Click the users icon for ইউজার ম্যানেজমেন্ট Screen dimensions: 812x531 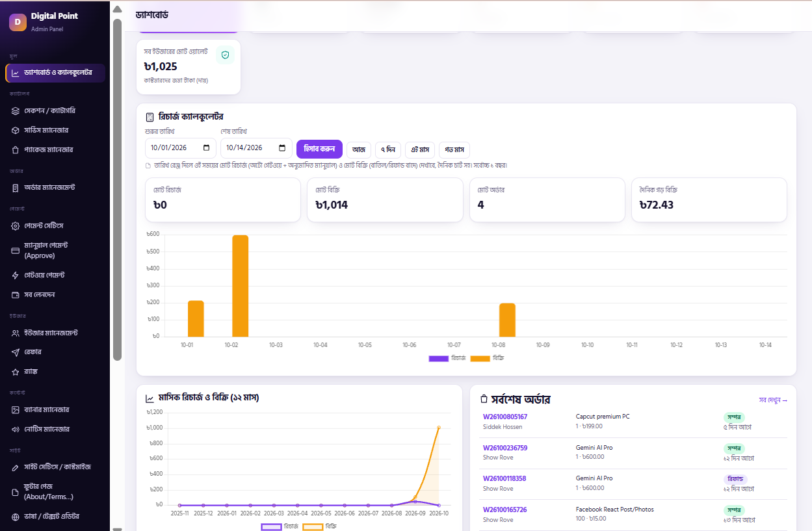pyautogui.click(x=16, y=333)
